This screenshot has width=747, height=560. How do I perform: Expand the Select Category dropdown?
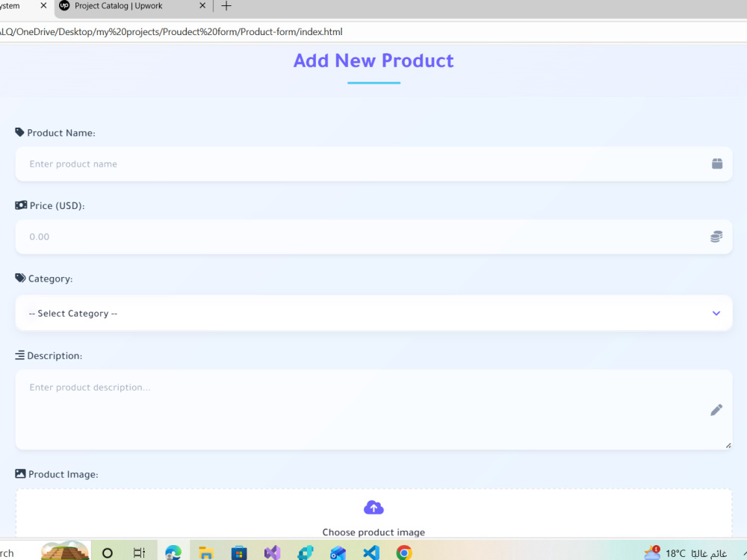pyautogui.click(x=373, y=313)
